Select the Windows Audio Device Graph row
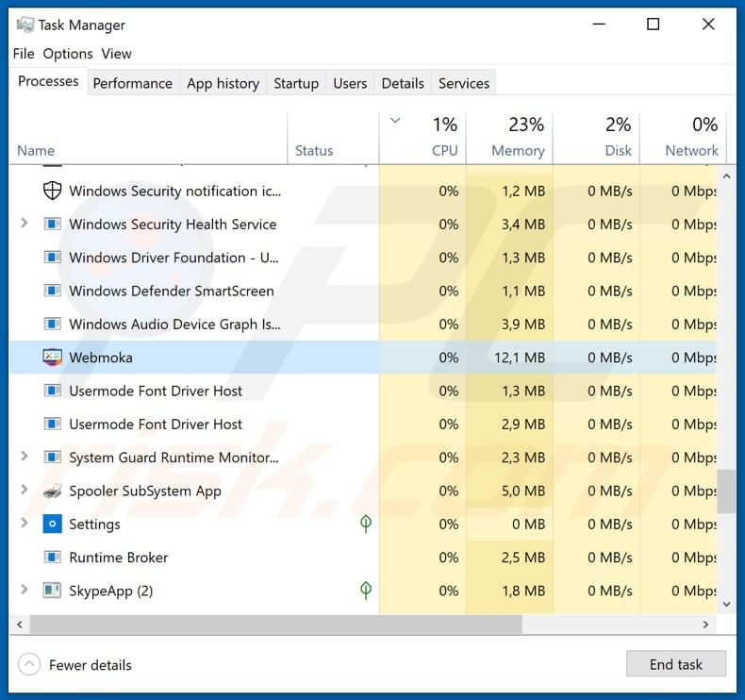This screenshot has height=700, width=745. click(x=362, y=324)
